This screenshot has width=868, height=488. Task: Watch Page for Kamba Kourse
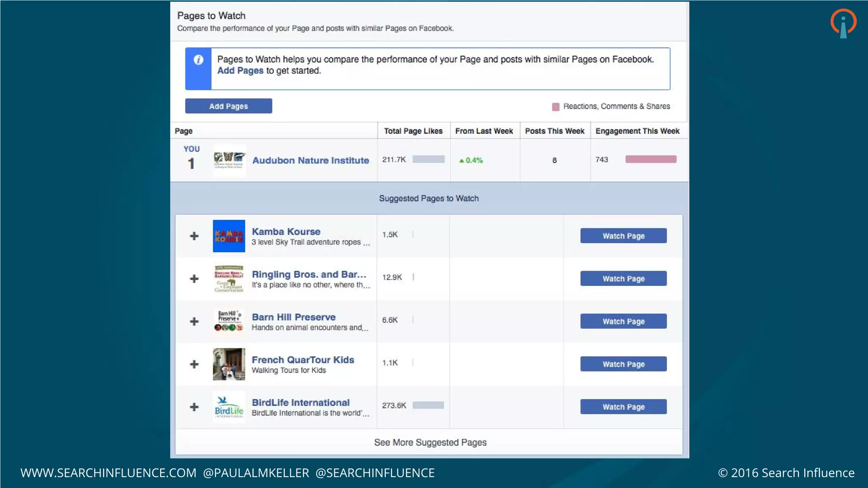623,236
